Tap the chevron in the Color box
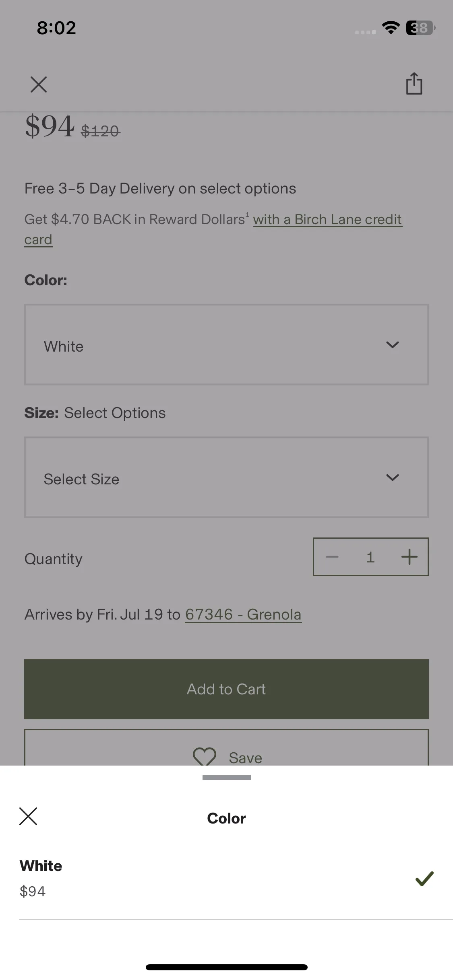This screenshot has width=453, height=980. tap(392, 345)
